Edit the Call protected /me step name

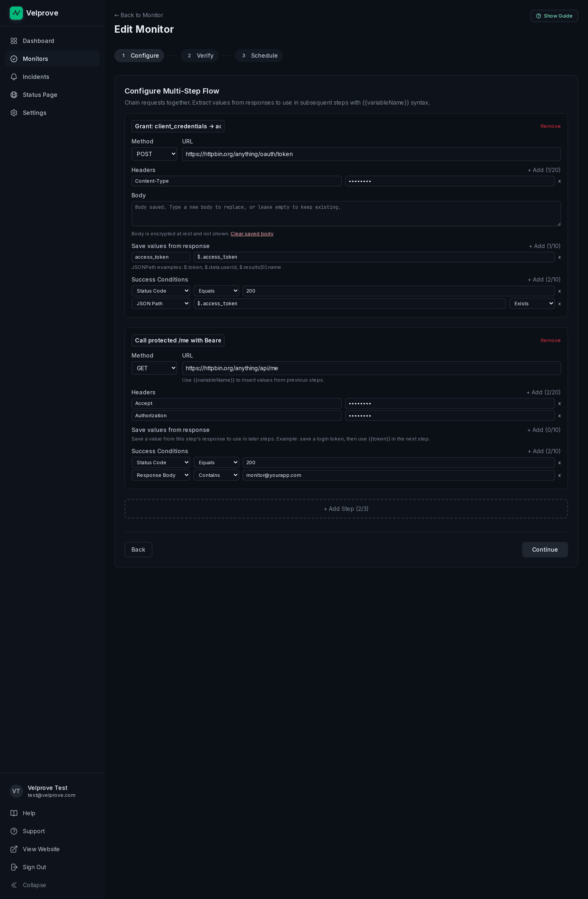coord(178,340)
